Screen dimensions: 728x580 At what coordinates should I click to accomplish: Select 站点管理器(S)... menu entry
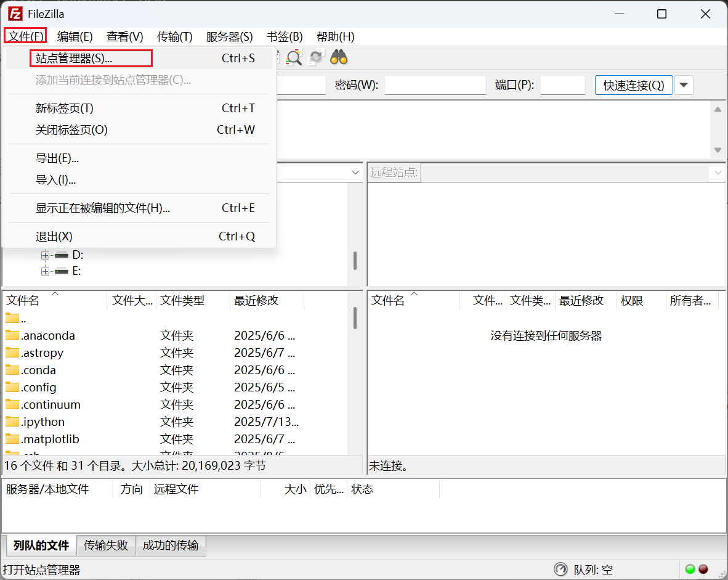pos(139,58)
